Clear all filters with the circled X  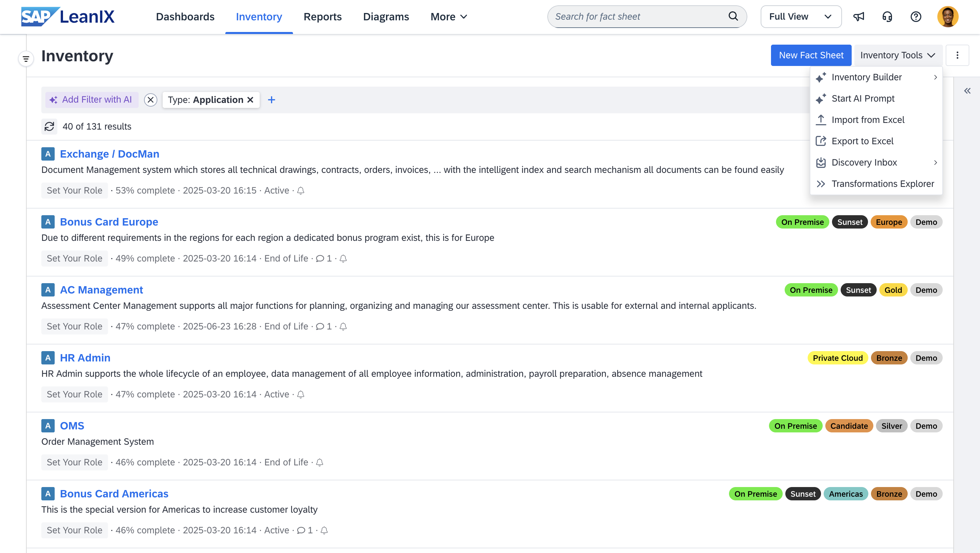[151, 100]
